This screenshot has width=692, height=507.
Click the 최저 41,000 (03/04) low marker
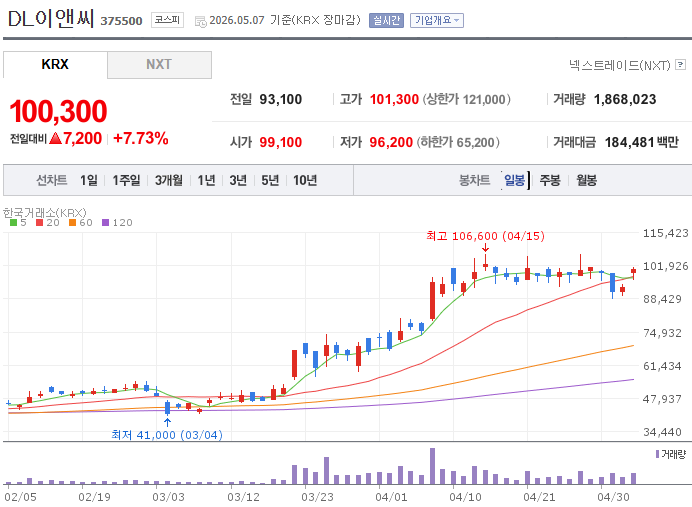coord(167,435)
